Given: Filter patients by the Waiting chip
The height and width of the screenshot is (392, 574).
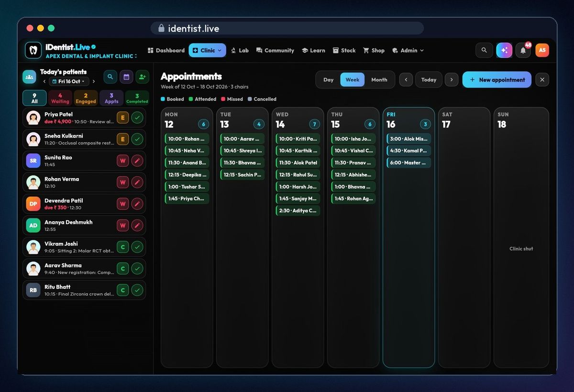Looking at the screenshot, I should 60,98.
